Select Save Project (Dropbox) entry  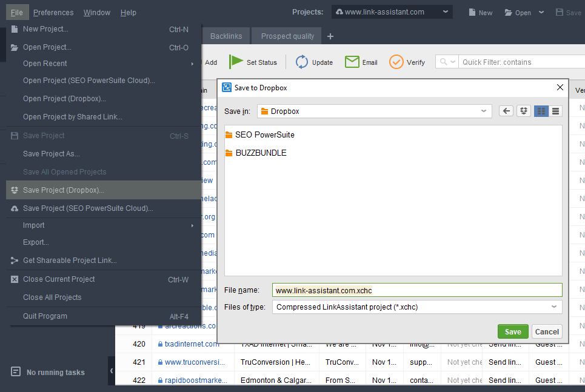[104, 190]
